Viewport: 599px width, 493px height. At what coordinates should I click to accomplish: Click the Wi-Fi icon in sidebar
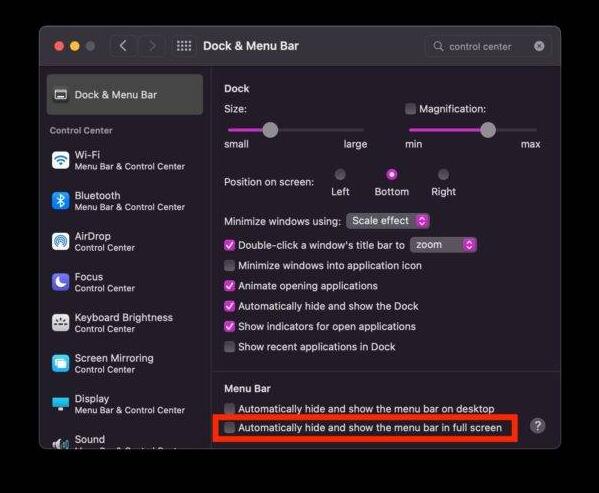[x=61, y=160]
